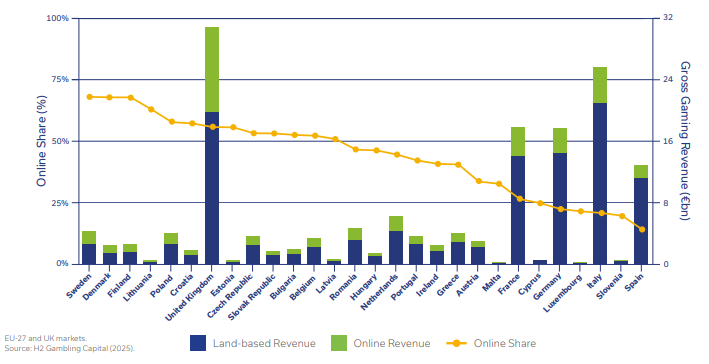Screen dimensions: 709x364
Task: Click the Online Share (%) axis title
Action: [42, 141]
